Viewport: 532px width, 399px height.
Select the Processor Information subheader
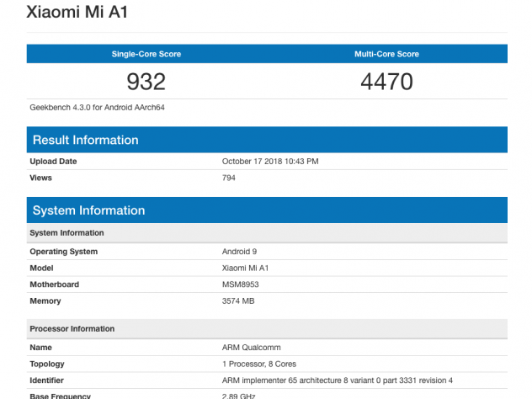click(72, 328)
